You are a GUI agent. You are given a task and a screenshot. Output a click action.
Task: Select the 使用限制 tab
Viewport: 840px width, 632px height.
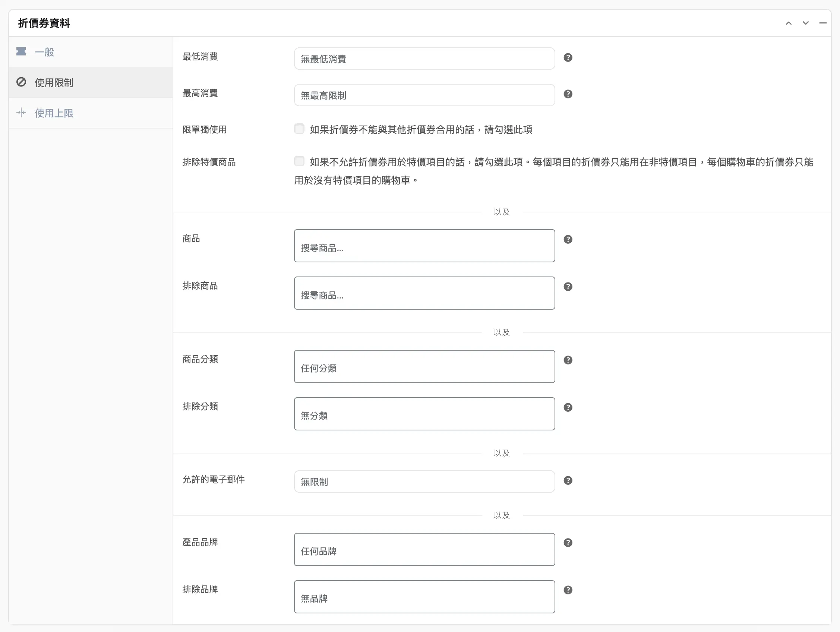pos(91,82)
